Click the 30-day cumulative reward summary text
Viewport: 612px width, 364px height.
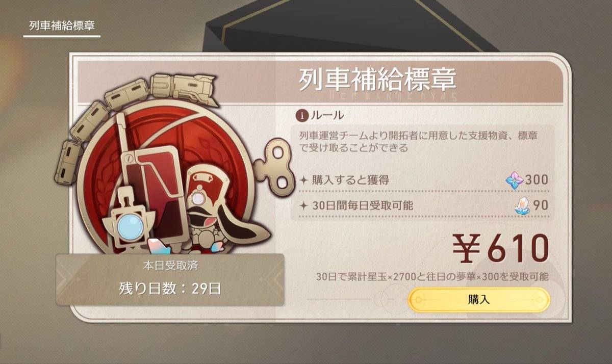click(432, 277)
